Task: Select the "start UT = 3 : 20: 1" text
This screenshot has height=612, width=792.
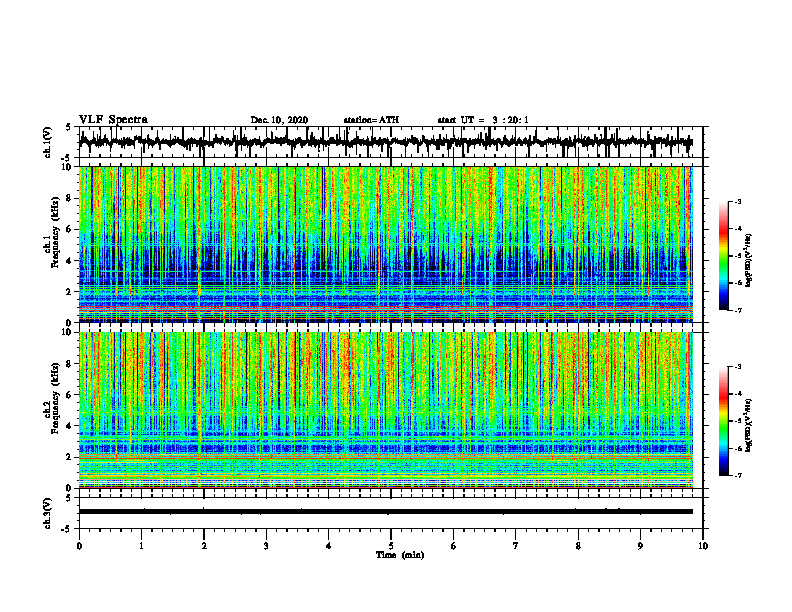Action: point(483,120)
